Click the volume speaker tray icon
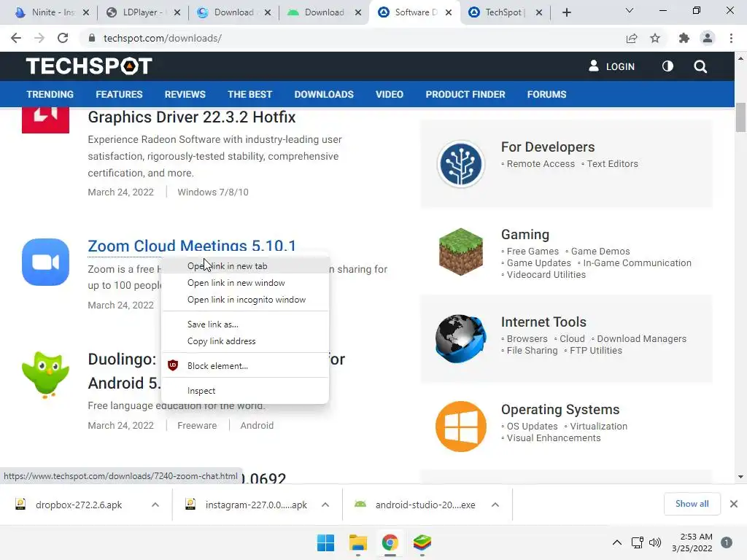Viewport: 747px width, 560px height. (656, 542)
